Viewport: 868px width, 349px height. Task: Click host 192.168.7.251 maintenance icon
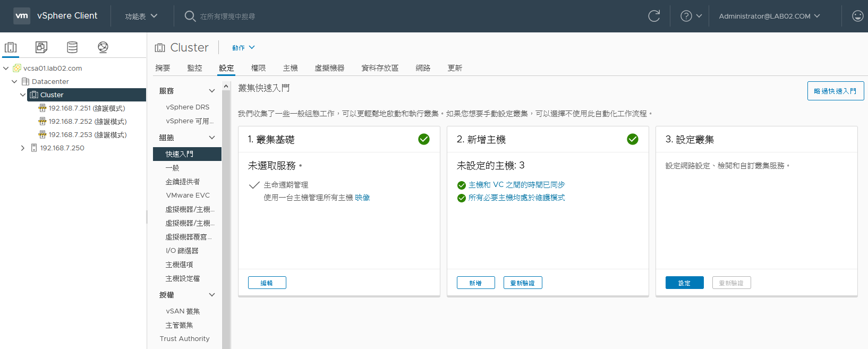click(42, 108)
